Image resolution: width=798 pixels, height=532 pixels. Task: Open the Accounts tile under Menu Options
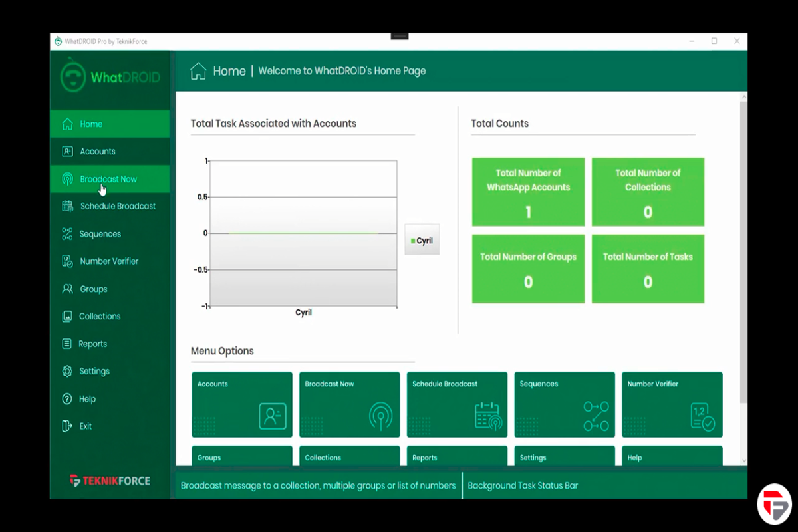pyautogui.click(x=241, y=404)
